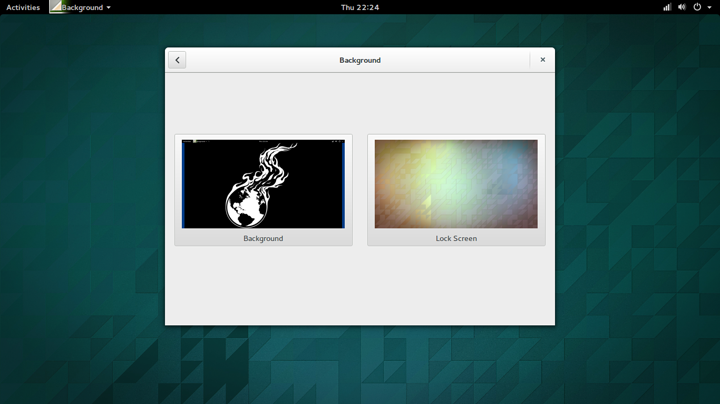Open the Activities overview
Viewport: 720px width, 404px height.
23,7
